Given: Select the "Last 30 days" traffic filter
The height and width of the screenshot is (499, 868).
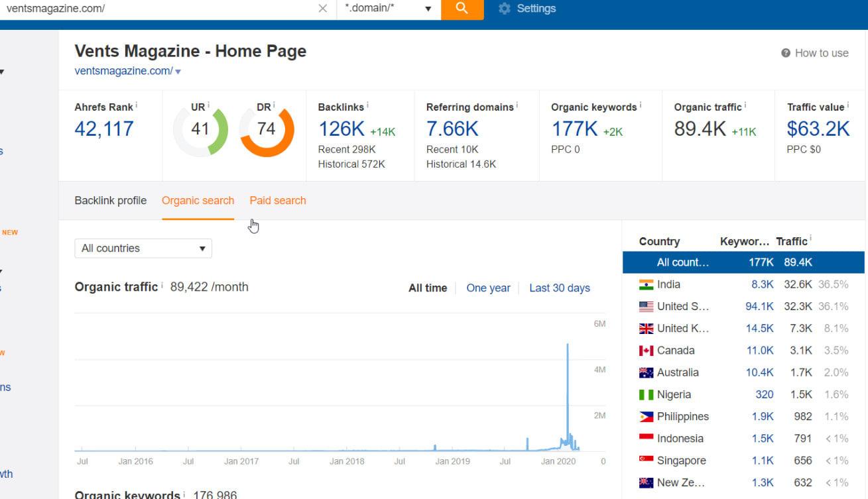Looking at the screenshot, I should (x=560, y=288).
